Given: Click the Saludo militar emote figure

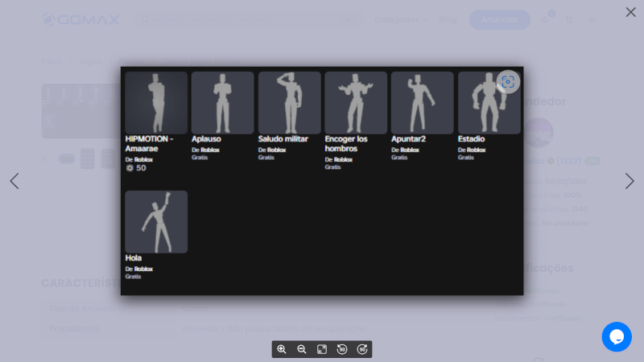Looking at the screenshot, I should tap(289, 103).
